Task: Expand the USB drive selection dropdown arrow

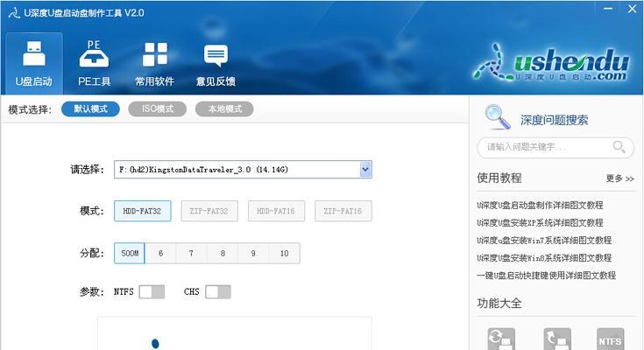Action: point(365,170)
